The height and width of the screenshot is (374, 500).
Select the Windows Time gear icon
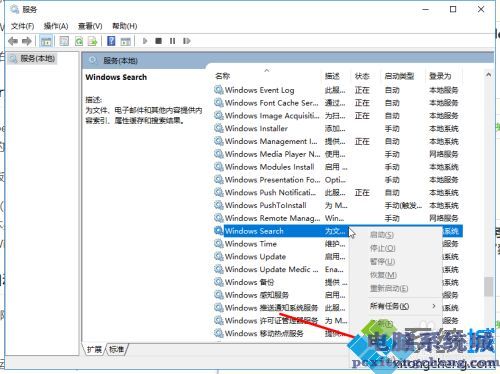[219, 244]
